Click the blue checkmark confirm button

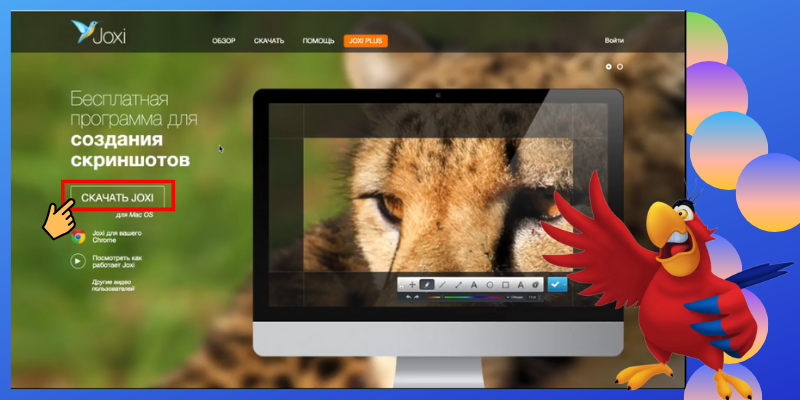click(x=555, y=284)
